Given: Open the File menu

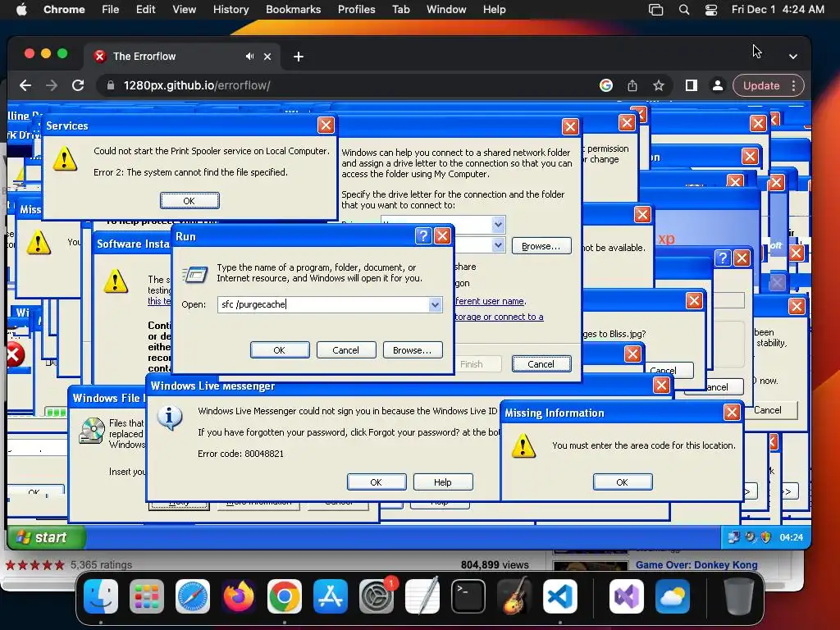Looking at the screenshot, I should click(111, 10).
